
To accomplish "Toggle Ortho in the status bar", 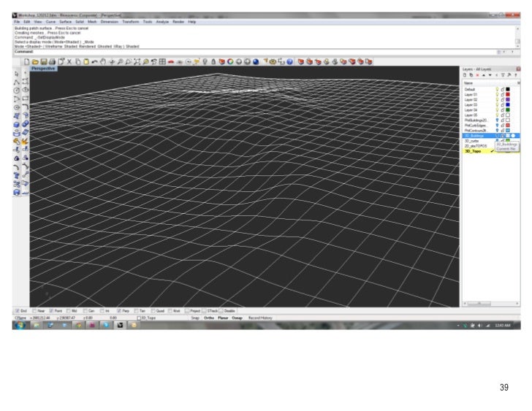I will tap(208, 318).
